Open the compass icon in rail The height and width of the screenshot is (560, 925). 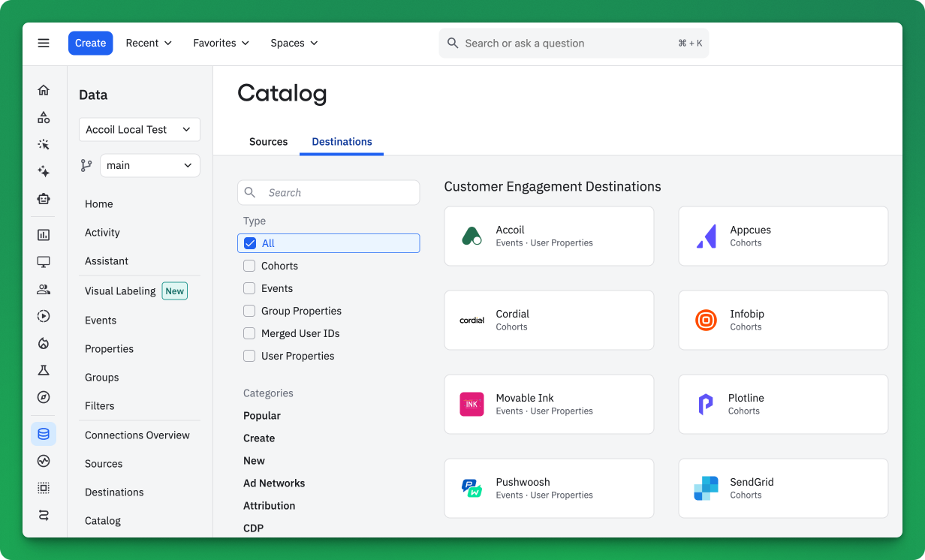tap(44, 397)
